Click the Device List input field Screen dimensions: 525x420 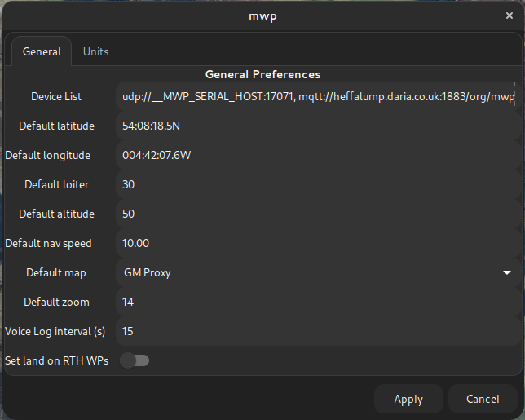[319, 96]
